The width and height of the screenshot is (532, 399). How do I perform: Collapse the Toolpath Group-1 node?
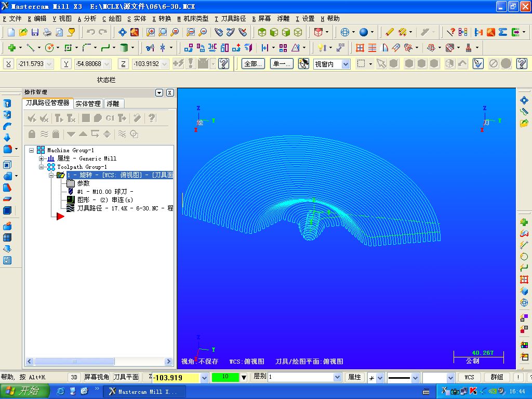point(41,167)
